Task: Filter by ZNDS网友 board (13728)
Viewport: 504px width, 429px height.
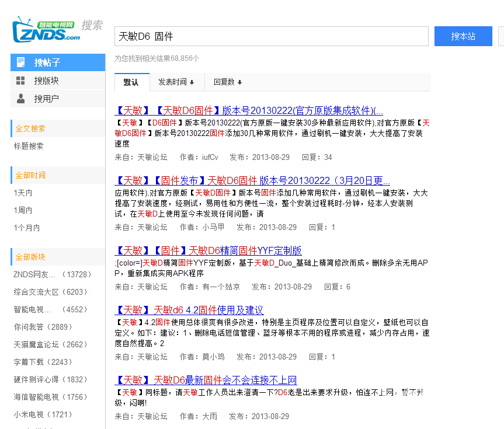Action: [x=53, y=274]
